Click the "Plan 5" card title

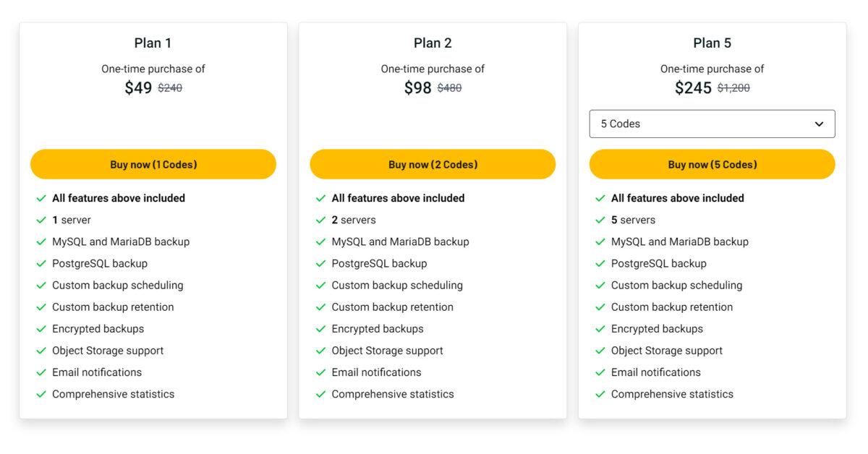coord(712,43)
